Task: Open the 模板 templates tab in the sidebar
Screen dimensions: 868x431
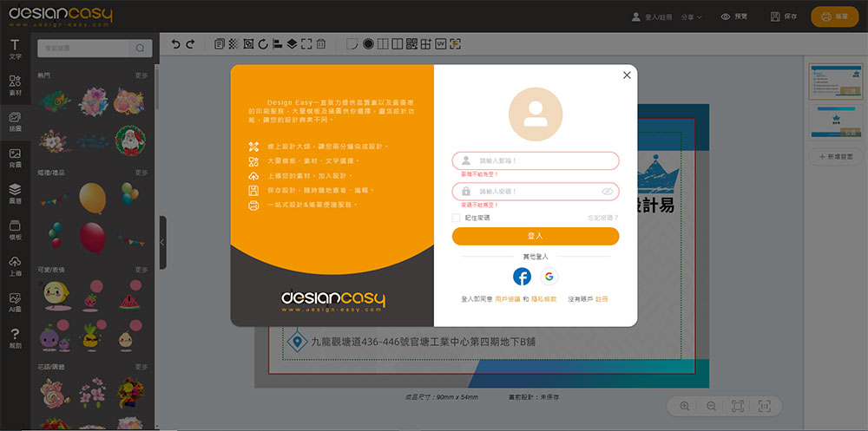Action: click(x=15, y=230)
